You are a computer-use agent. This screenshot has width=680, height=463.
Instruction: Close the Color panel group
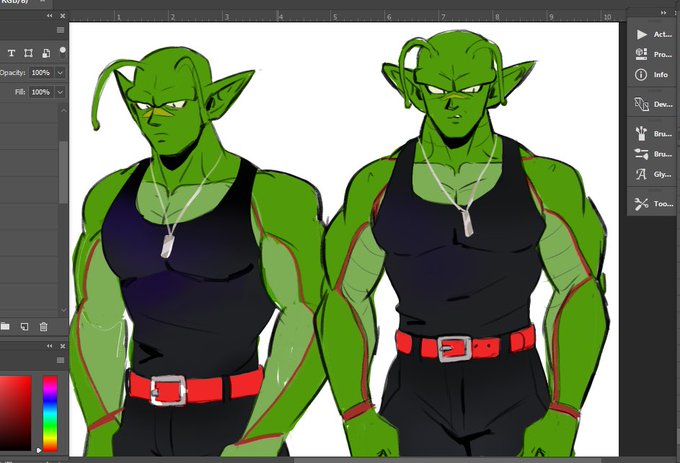pos(62,346)
